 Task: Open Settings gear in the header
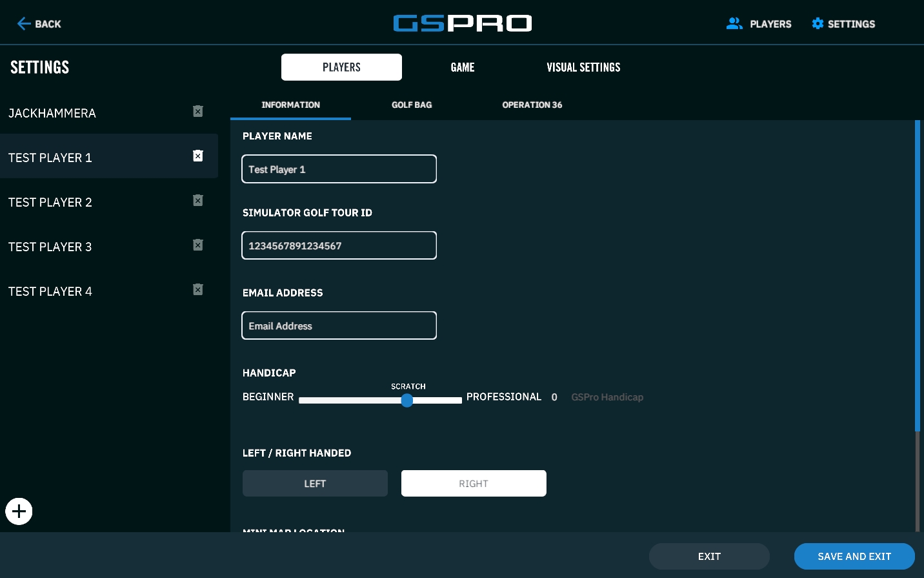(843, 24)
